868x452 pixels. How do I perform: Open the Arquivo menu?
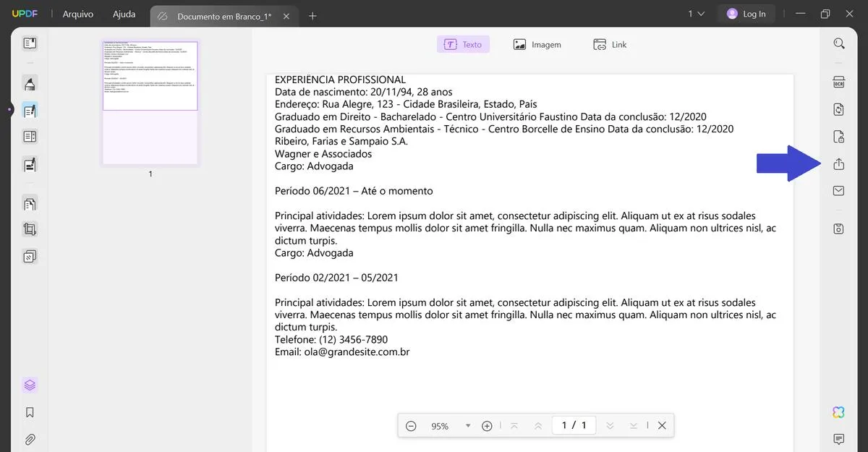(x=77, y=13)
